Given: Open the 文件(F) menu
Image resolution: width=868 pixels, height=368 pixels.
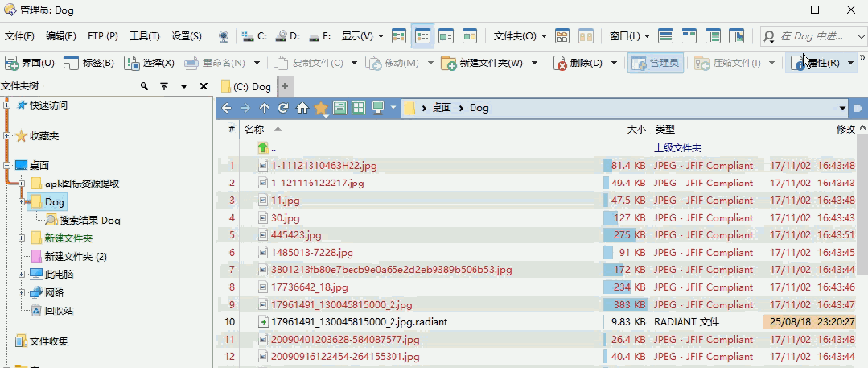Looking at the screenshot, I should pyautogui.click(x=19, y=36).
